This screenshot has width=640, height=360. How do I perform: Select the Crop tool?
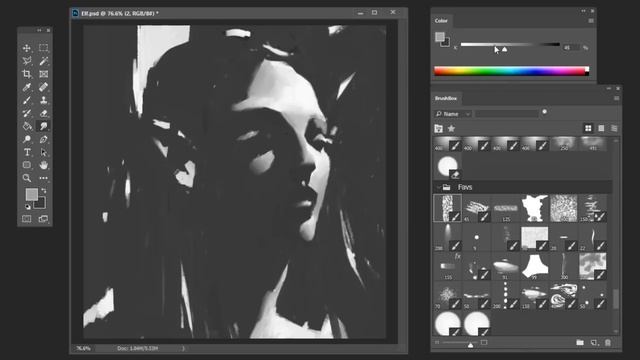[27, 74]
